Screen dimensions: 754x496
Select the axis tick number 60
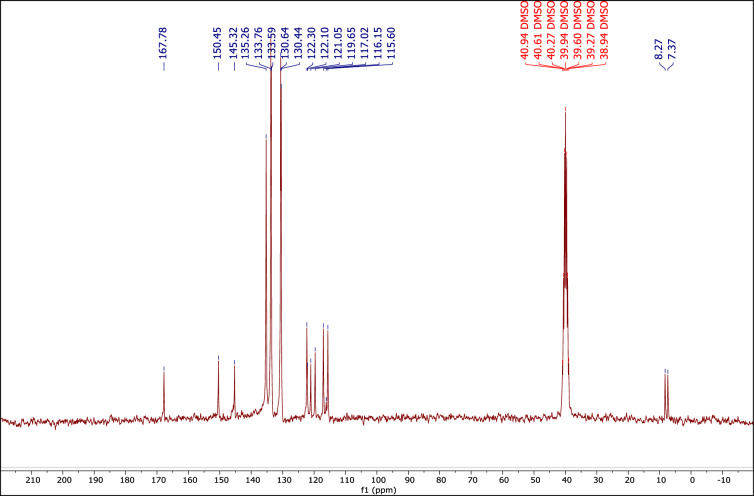coord(503,480)
